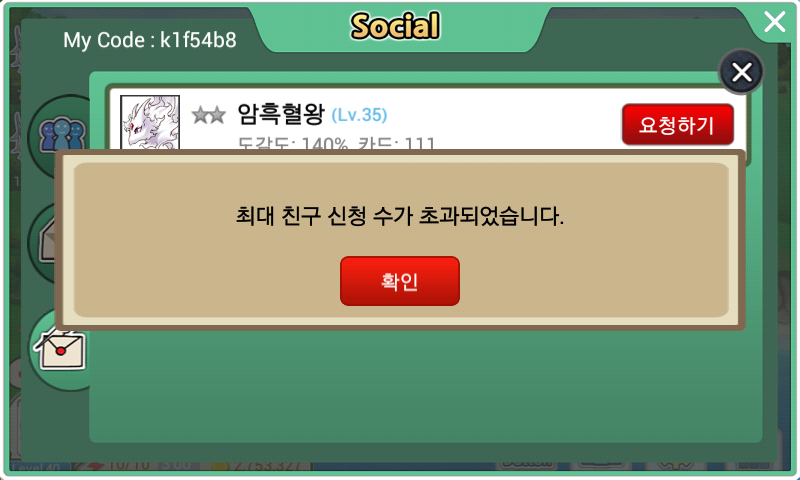Close the friend search panel with X
Image resolution: width=800 pixels, height=480 pixels.
pyautogui.click(x=741, y=72)
